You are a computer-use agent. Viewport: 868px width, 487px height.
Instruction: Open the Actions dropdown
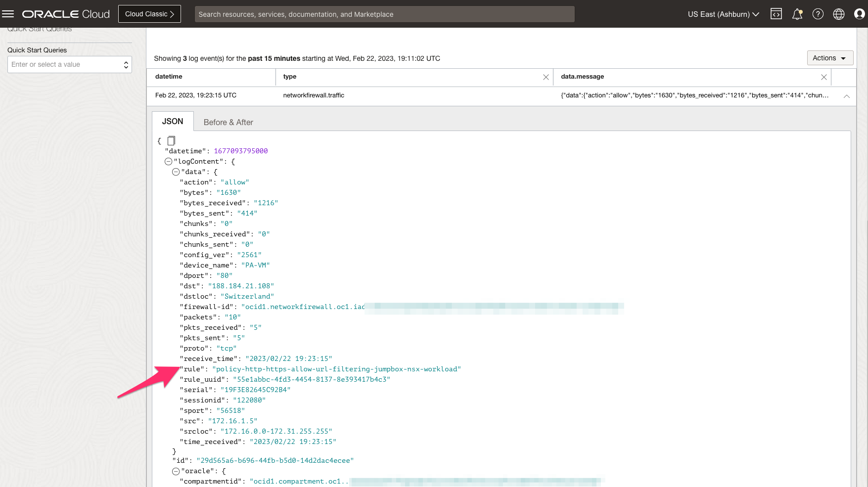pyautogui.click(x=829, y=58)
